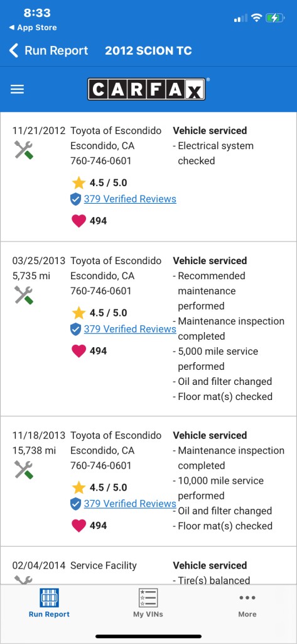Image resolution: width=297 pixels, height=644 pixels.
Task: Tap the heart icon on the 11/18/2013 record
Action: point(78,526)
